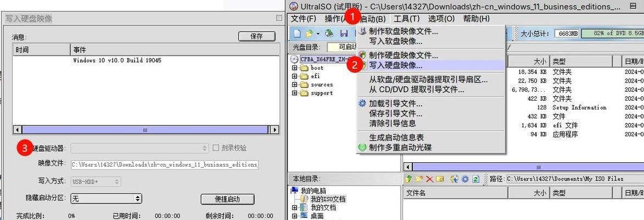Click the green refresh icon in local toolbar

(475, 179)
